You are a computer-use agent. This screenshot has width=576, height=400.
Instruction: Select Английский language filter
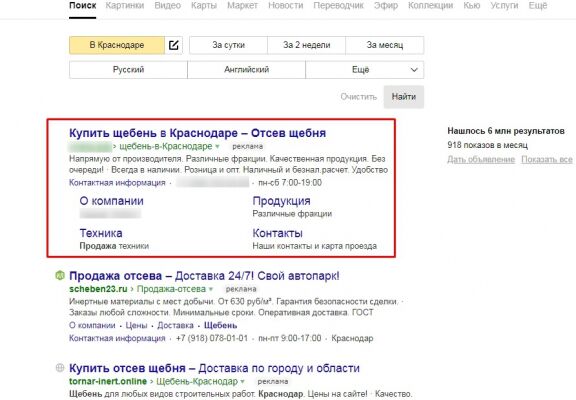246,70
